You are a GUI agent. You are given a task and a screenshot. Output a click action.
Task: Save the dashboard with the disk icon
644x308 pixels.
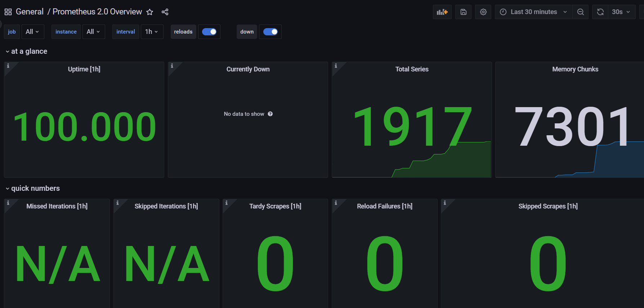(464, 12)
